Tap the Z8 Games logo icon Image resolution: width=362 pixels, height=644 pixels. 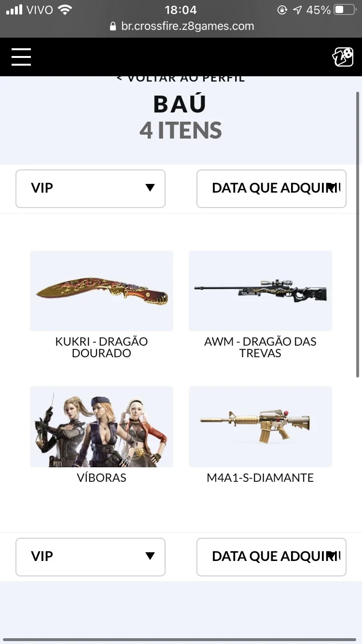pyautogui.click(x=343, y=57)
